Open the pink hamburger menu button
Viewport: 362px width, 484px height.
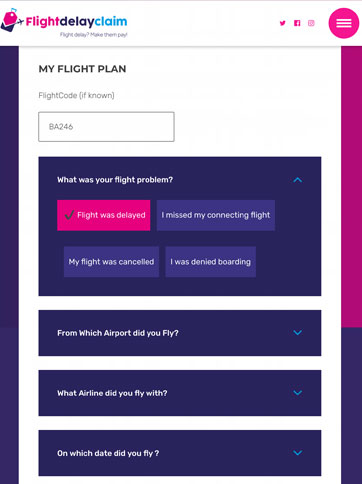(x=344, y=23)
